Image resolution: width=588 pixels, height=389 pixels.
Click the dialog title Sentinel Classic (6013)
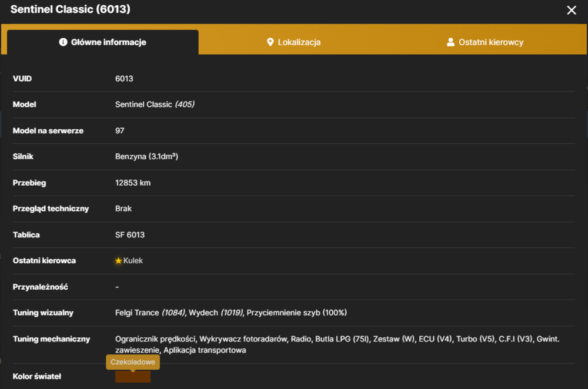(x=71, y=9)
